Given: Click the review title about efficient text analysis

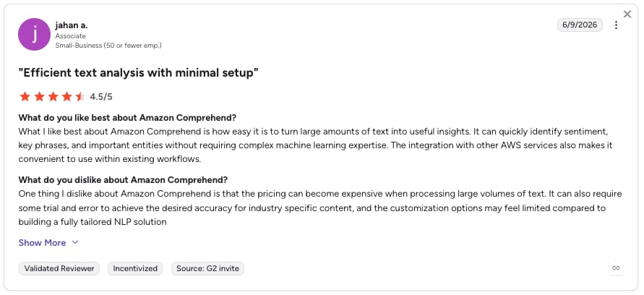Looking at the screenshot, I should click(138, 73).
